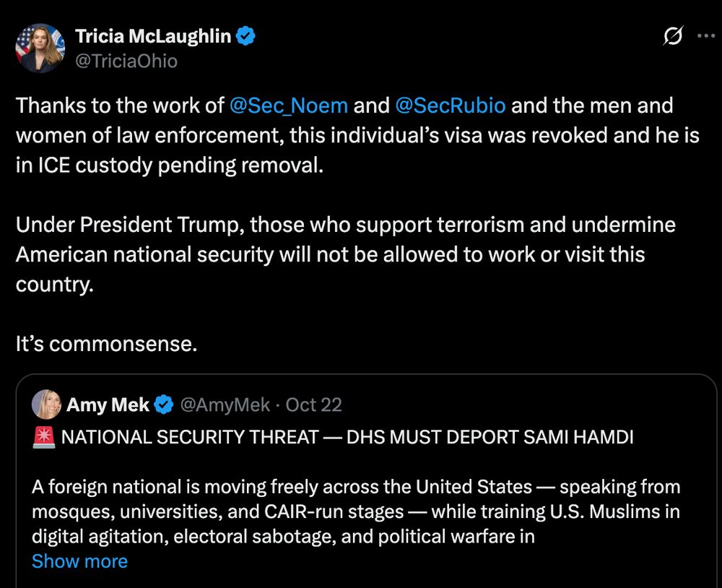Image resolution: width=722 pixels, height=588 pixels.
Task: Click the red siren emoji in quoted tweet
Action: pyautogui.click(x=46, y=436)
